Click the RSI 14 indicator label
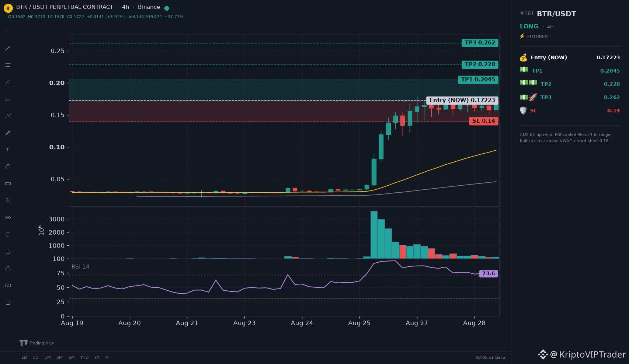The width and height of the screenshot is (629, 364). pyautogui.click(x=80, y=267)
